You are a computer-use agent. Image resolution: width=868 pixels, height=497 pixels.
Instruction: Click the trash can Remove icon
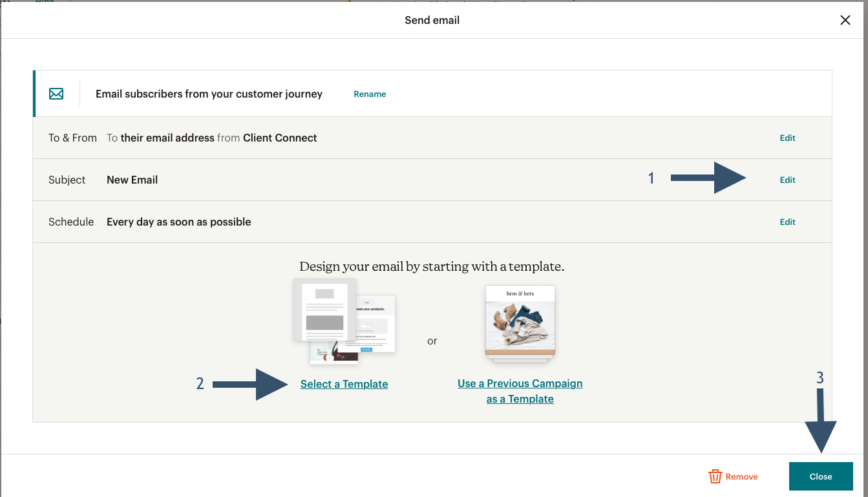pos(715,476)
